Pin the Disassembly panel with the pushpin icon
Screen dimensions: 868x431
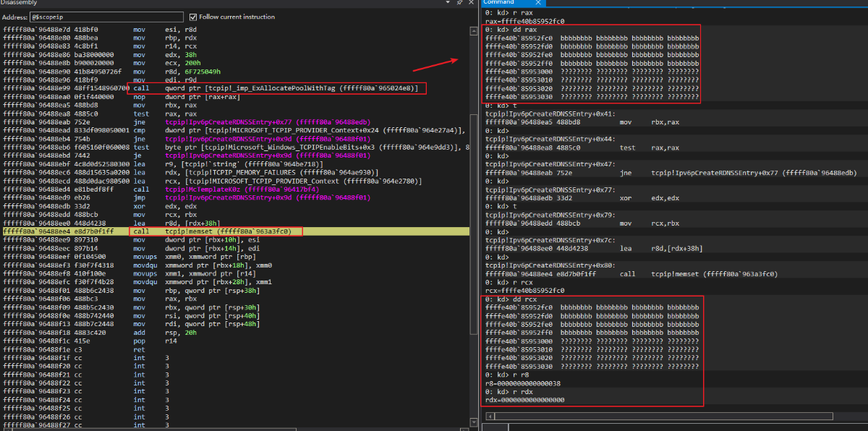pyautogui.click(x=460, y=4)
